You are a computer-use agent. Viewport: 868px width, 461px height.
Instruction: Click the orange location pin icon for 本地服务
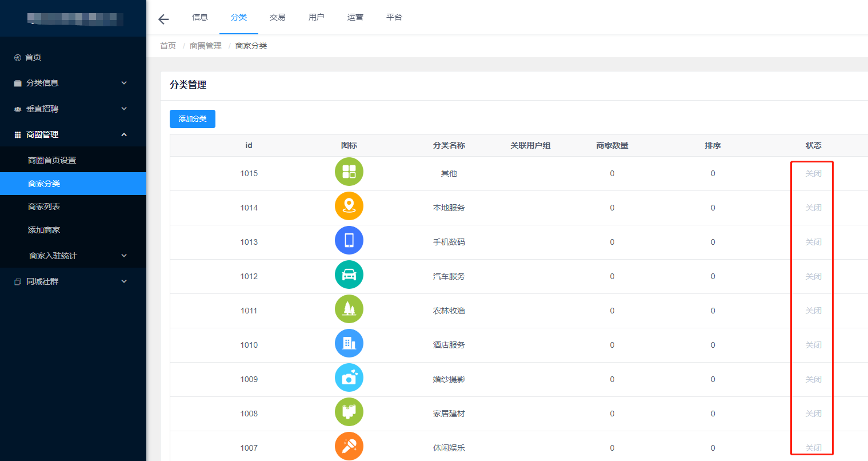click(x=349, y=206)
